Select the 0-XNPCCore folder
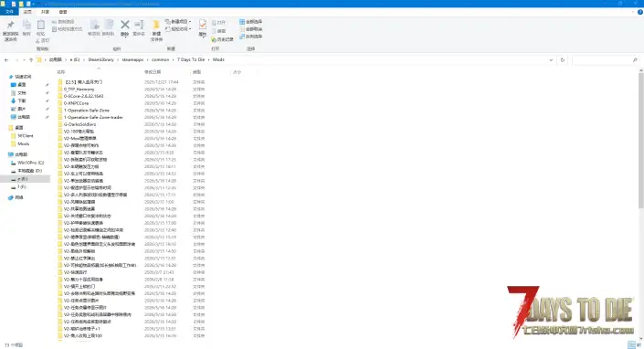 pos(76,103)
